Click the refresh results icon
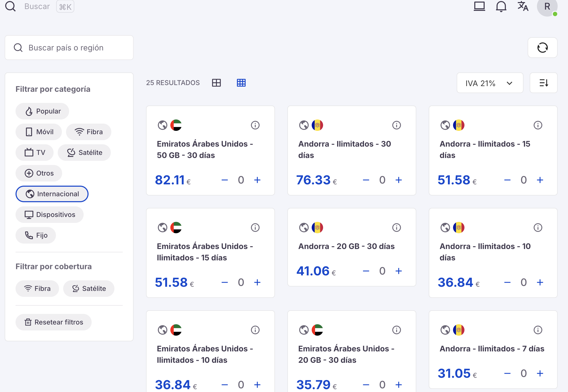 click(542, 48)
